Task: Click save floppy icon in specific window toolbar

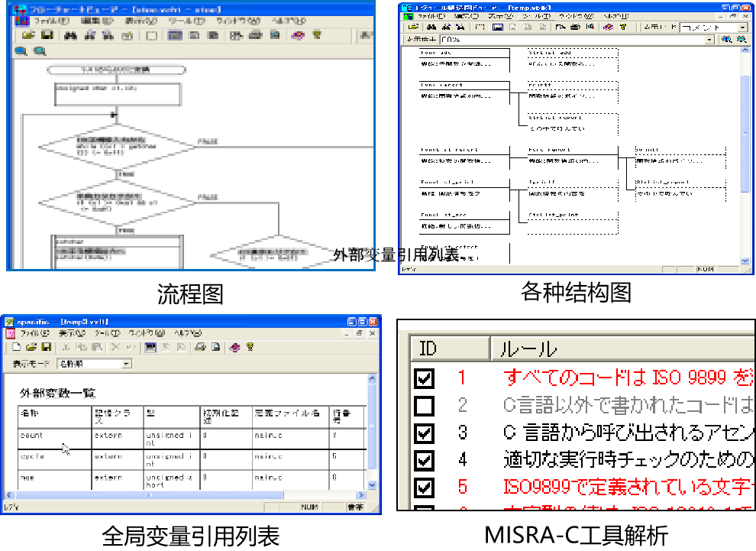Action: click(x=47, y=347)
